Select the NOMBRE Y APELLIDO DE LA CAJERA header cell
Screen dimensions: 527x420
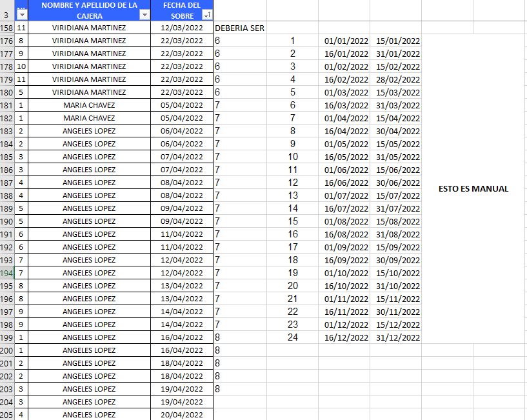(90, 10)
